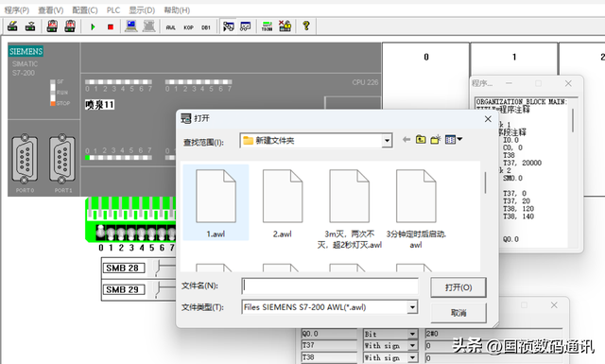
Task: Show the KOP ladder view
Action: [x=188, y=27]
